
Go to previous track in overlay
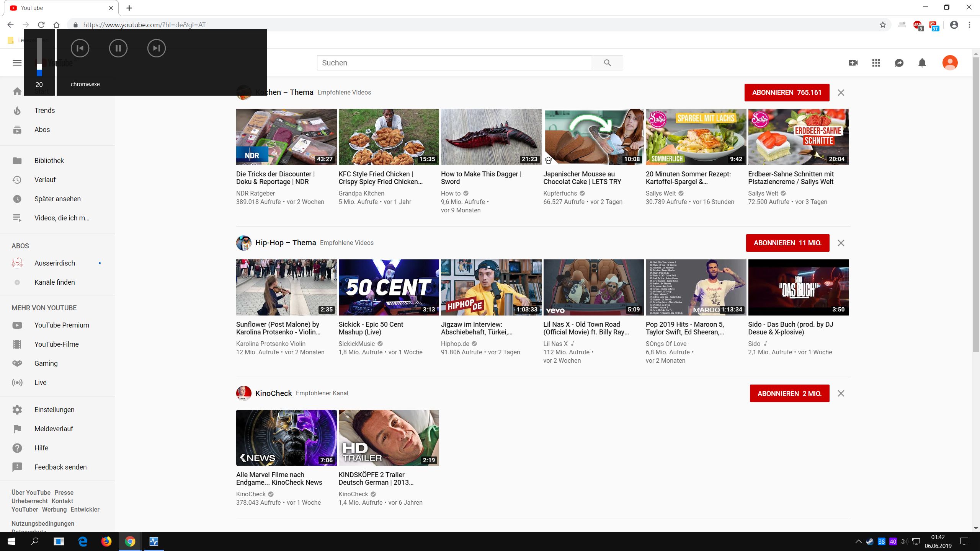point(80,48)
